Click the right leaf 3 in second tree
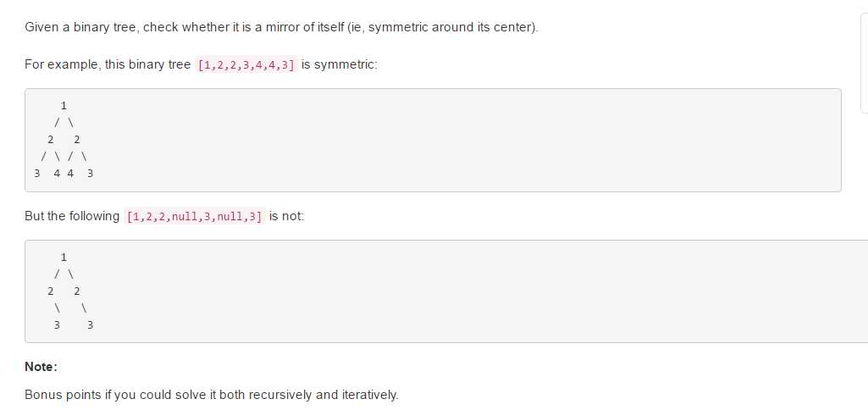The height and width of the screenshot is (410, 868). pyautogui.click(x=91, y=324)
